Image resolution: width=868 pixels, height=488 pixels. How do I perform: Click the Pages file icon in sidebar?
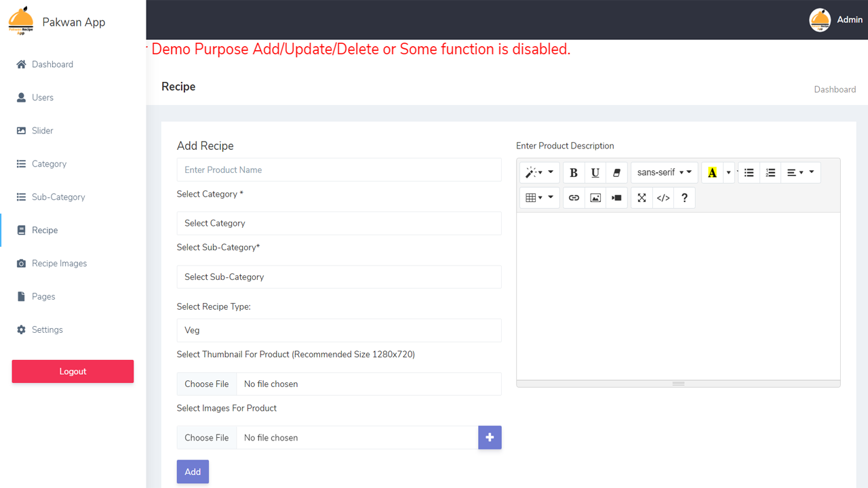click(21, 297)
